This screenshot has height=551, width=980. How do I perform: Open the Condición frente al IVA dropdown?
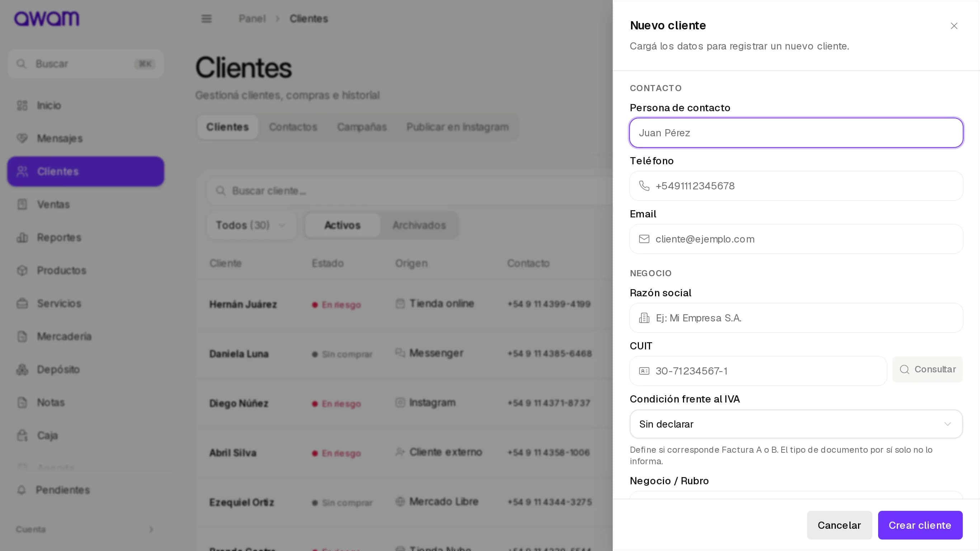(x=796, y=424)
